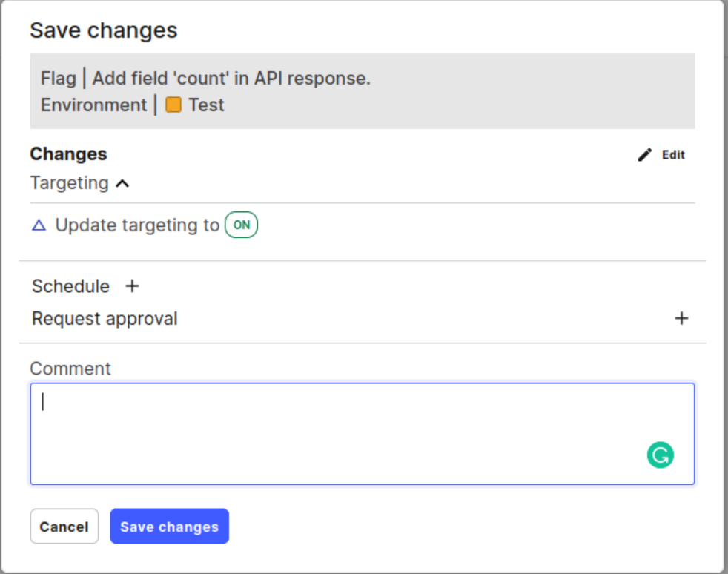Click the triangle icon before Update targeting
This screenshot has height=574, width=728.
point(39,225)
